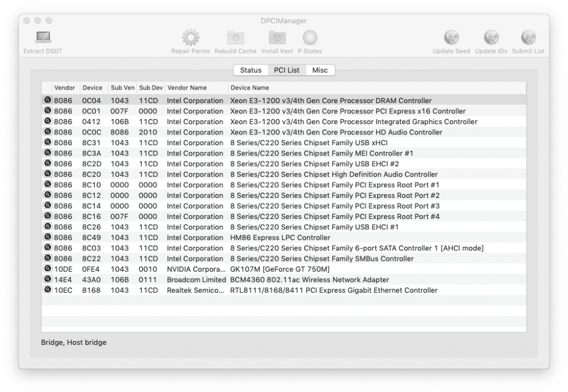This screenshot has width=568, height=392.
Task: Click device ID '0FE4' cell
Action: pyautogui.click(x=90, y=269)
